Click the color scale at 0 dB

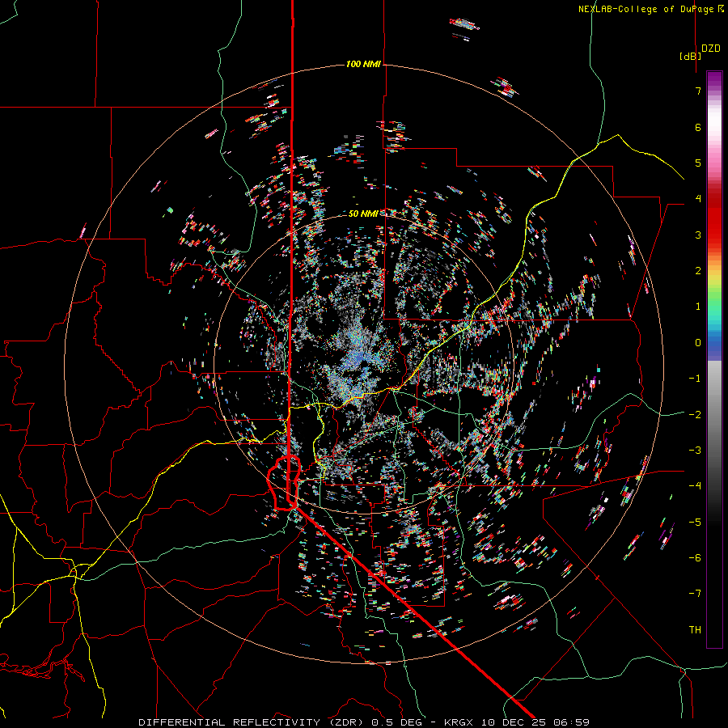(714, 343)
